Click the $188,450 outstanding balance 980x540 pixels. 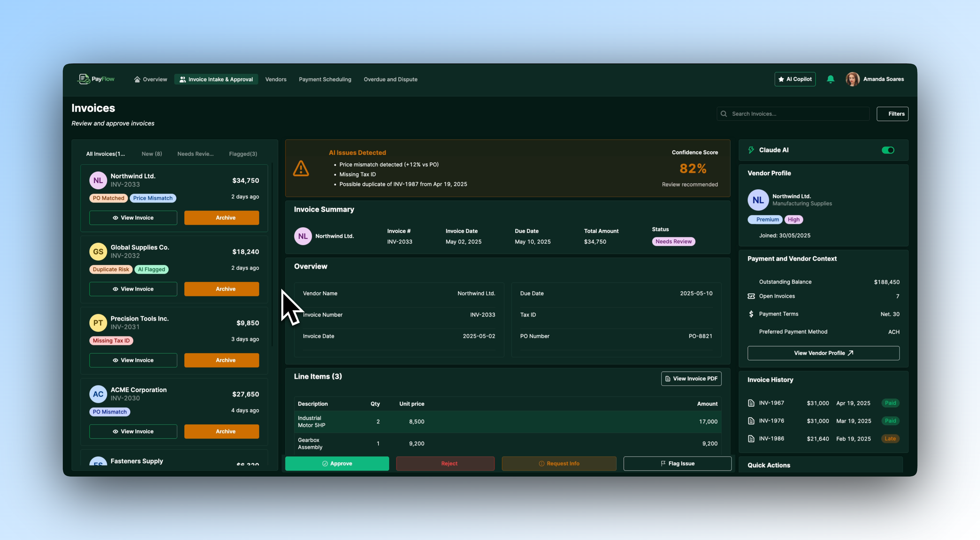point(886,282)
